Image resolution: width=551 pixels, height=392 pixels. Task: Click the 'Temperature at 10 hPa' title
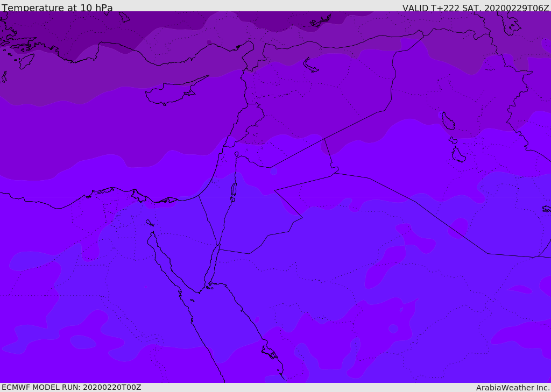point(57,8)
